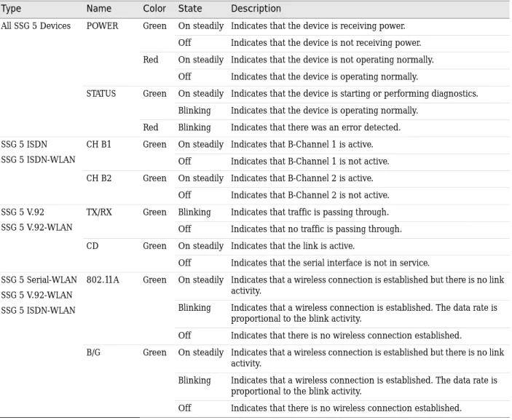This screenshot has width=512, height=420.
Task: Click the 'Red' color cell in POWER group
Action: [151, 60]
